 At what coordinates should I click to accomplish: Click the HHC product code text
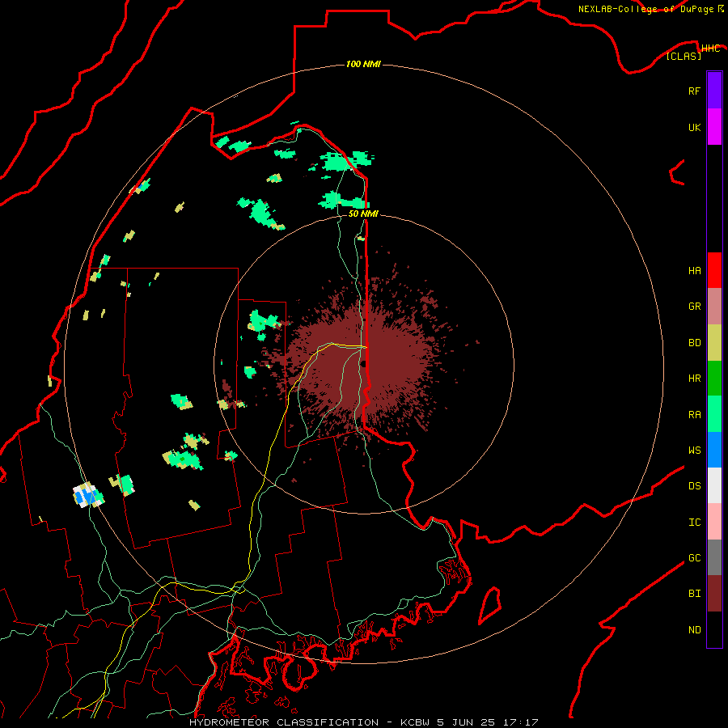click(x=710, y=49)
